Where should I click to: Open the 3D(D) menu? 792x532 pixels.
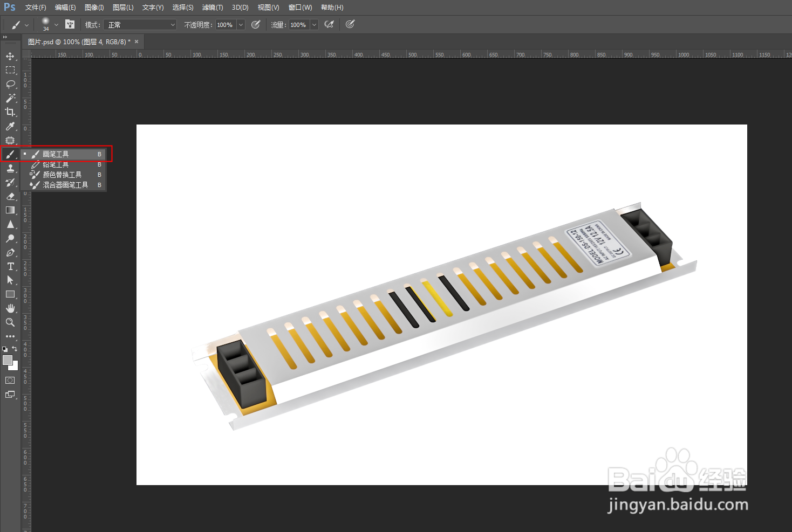[x=240, y=8]
